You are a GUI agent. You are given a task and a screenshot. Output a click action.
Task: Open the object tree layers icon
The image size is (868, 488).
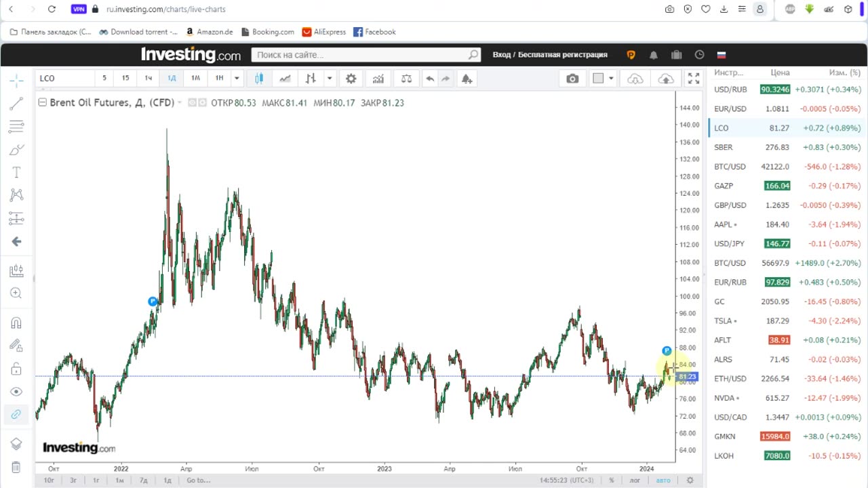coord(17,444)
